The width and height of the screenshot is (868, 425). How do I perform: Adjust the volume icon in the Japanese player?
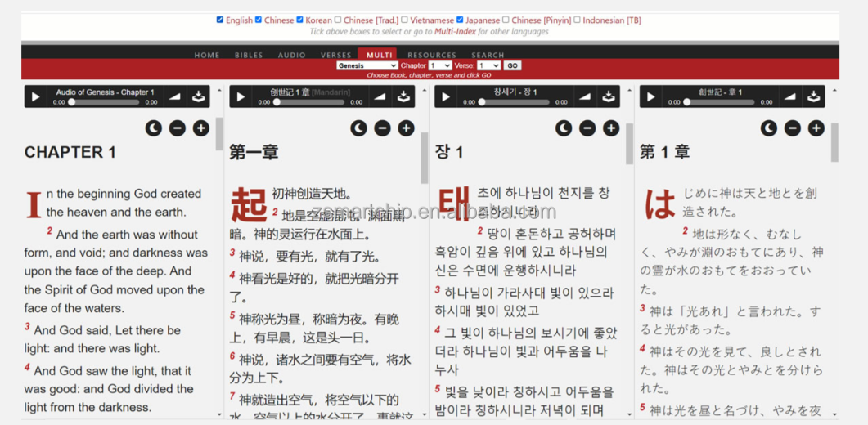click(x=789, y=96)
